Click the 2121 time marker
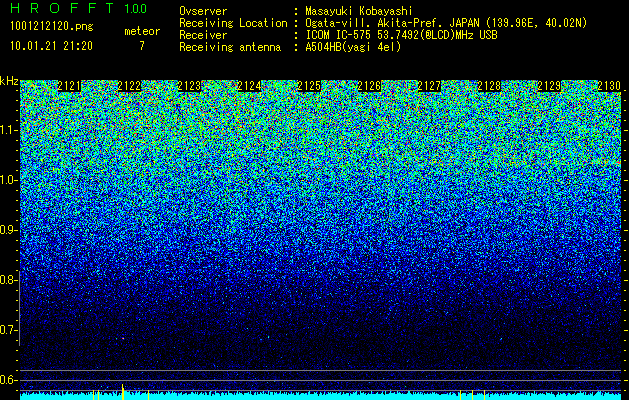The height and width of the screenshot is (400, 629). 69,86
